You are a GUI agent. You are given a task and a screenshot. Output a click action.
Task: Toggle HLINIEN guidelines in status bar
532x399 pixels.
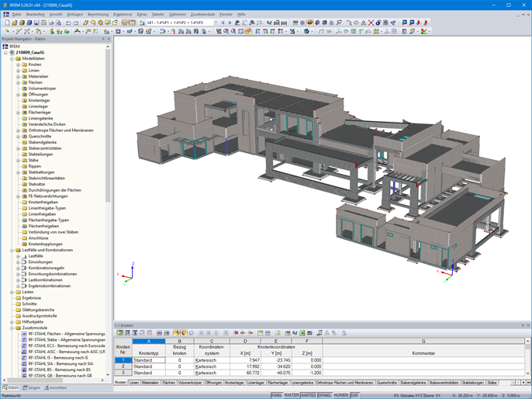point(341,396)
